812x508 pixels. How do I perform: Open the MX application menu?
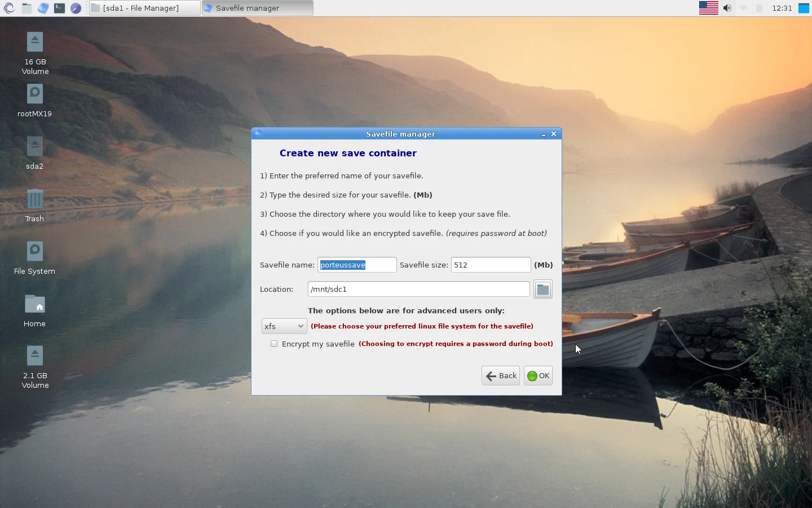(x=9, y=8)
